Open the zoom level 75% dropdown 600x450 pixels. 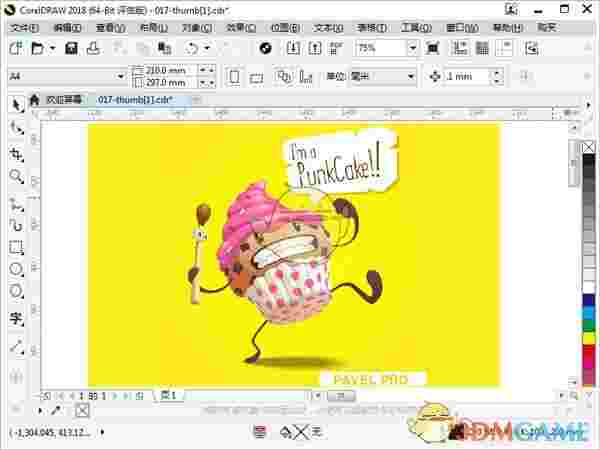pyautogui.click(x=413, y=48)
